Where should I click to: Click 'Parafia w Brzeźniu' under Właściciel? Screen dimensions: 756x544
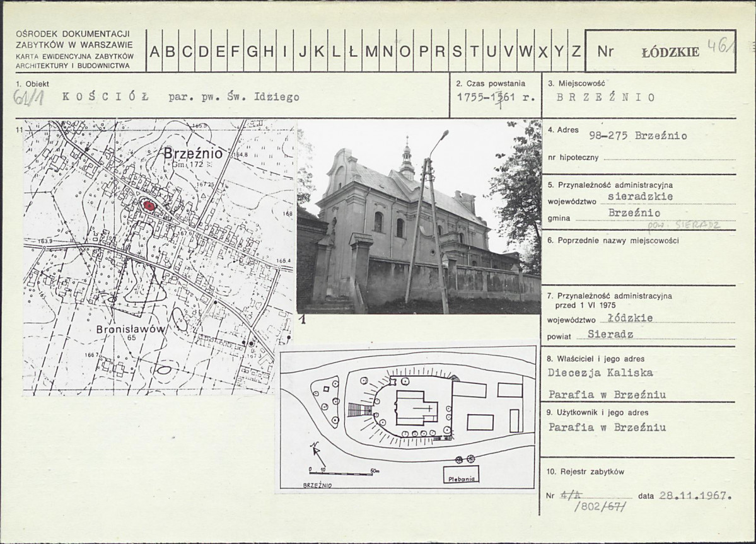tap(607, 395)
